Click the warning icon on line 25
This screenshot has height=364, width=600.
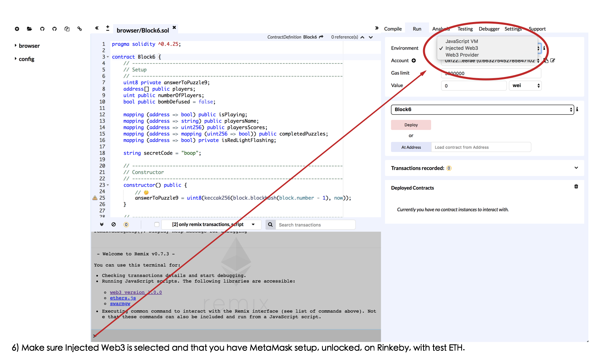(x=95, y=198)
